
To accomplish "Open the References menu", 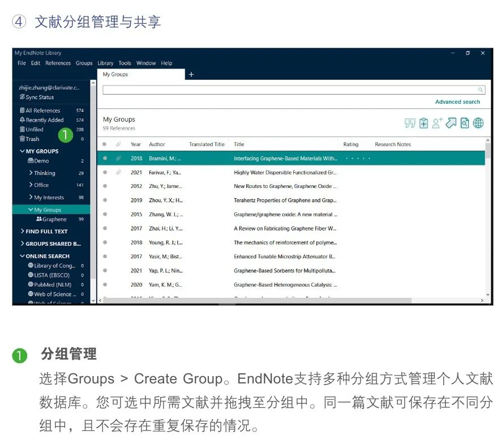I will pyautogui.click(x=58, y=63).
